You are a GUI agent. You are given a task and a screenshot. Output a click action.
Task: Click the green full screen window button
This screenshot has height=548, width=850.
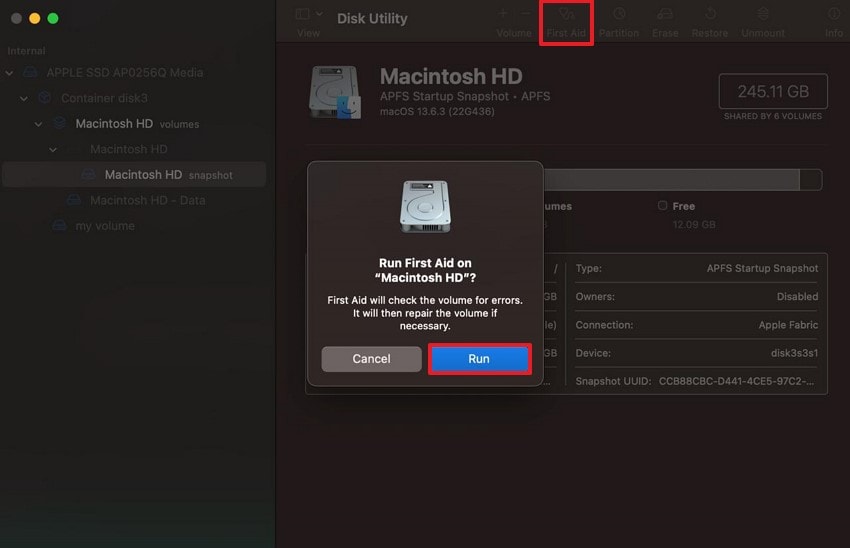(x=53, y=18)
